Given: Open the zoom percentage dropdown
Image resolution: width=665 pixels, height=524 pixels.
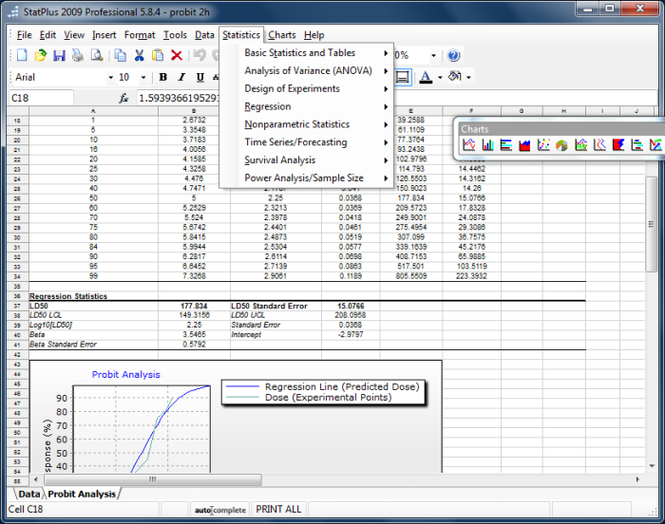Looking at the screenshot, I should tap(433, 56).
